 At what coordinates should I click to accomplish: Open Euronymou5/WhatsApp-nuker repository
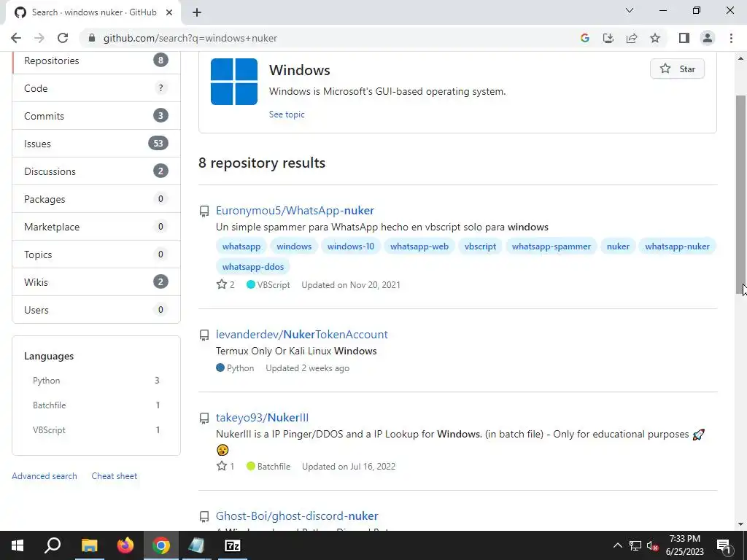(295, 211)
